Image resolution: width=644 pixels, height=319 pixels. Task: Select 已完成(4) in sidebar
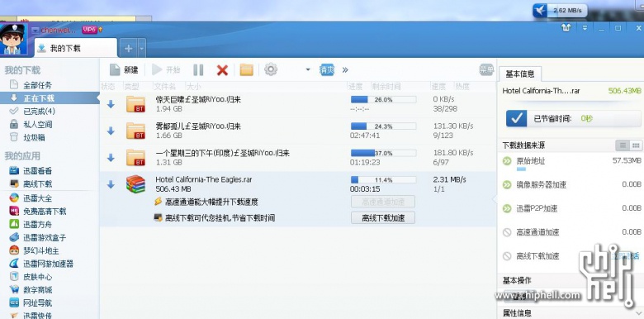pyautogui.click(x=32, y=112)
